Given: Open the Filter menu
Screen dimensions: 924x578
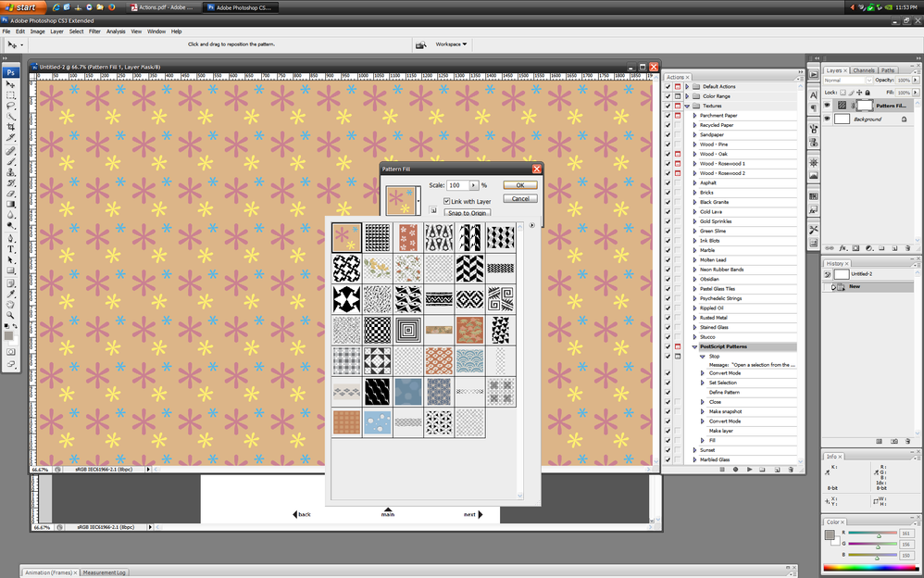Looking at the screenshot, I should [x=94, y=31].
